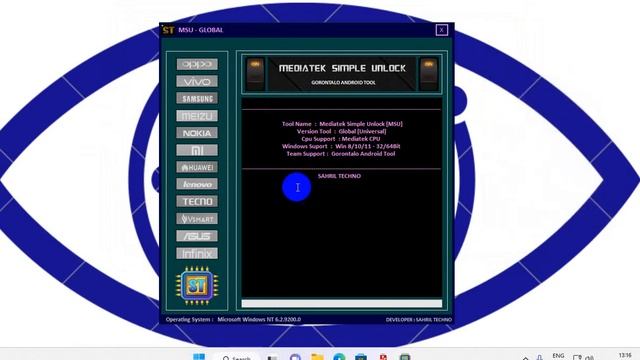This screenshot has height=360, width=640.
Task: Click the 'Team Support : Gorontalo Android Tool' line
Action: pyautogui.click(x=341, y=154)
